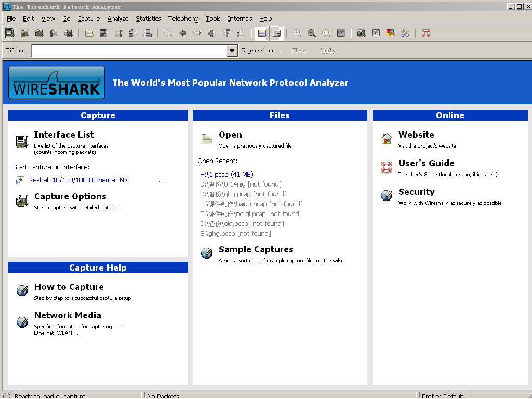The image size is (532, 399).
Task: Edit display filters toolbar icon
Action: coord(376,33)
